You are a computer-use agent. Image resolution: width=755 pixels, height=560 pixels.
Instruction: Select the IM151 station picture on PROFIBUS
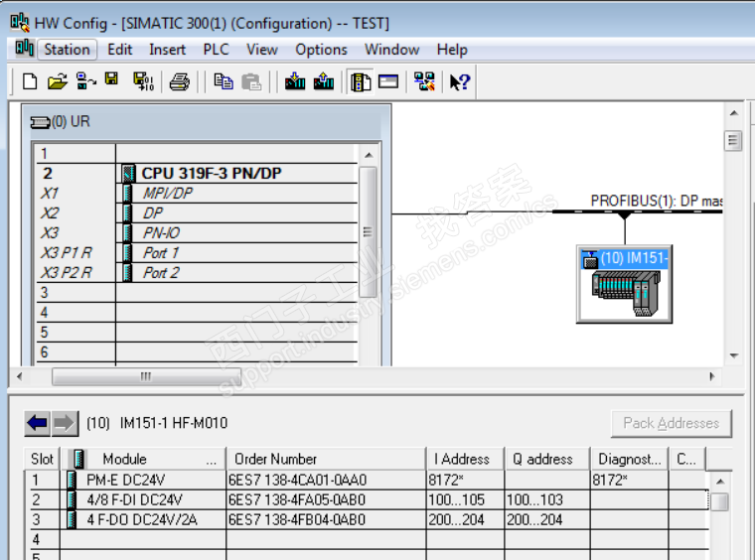point(626,294)
